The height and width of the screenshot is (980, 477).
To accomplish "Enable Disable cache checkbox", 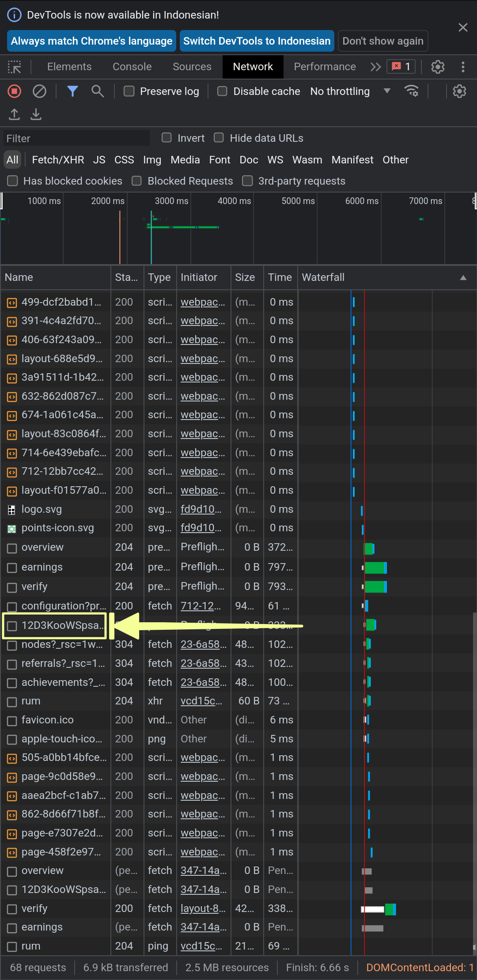I will pos(222,91).
